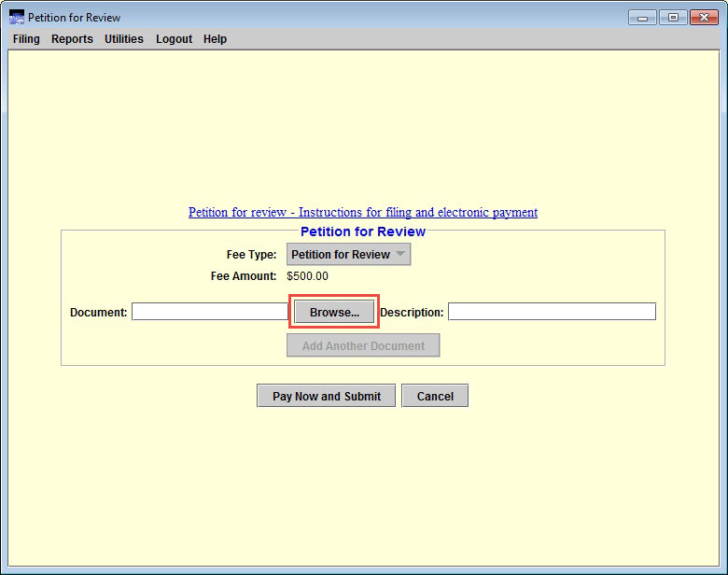Screen dimensions: 728x575
Task: Open the Filing menu
Action: pos(26,39)
